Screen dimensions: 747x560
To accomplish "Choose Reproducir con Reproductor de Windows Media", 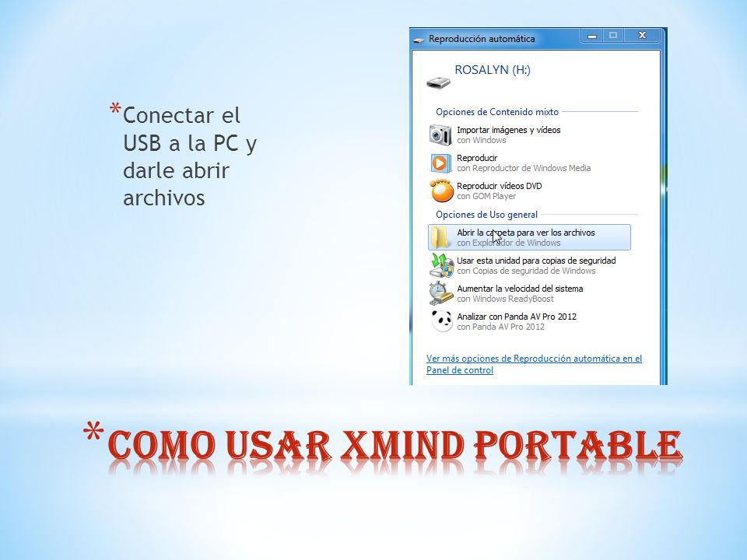I will [529, 163].
